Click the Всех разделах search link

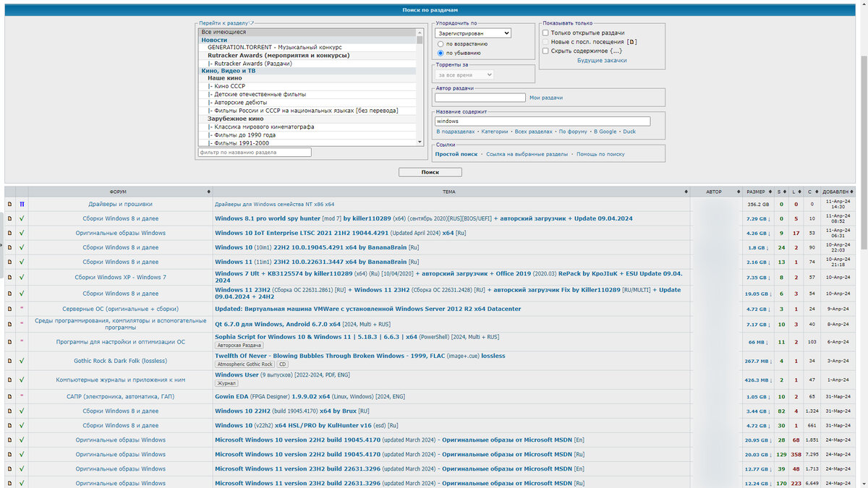(x=534, y=132)
